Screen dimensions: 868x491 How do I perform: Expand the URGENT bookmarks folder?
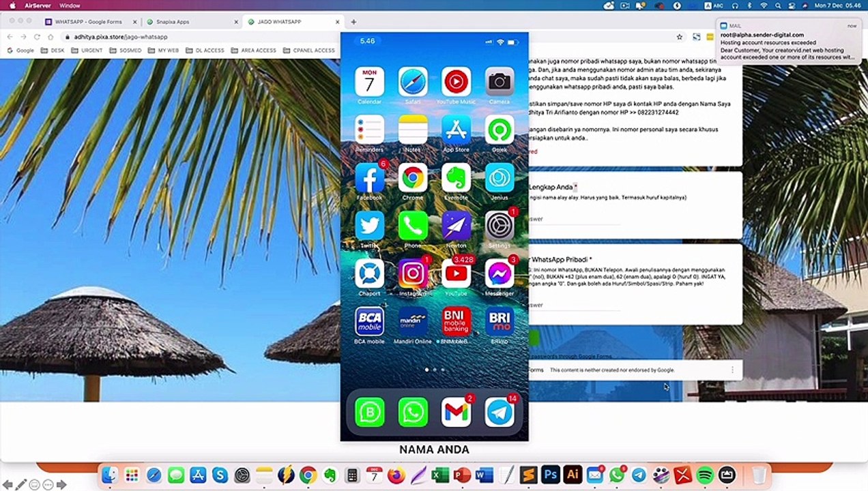point(87,50)
